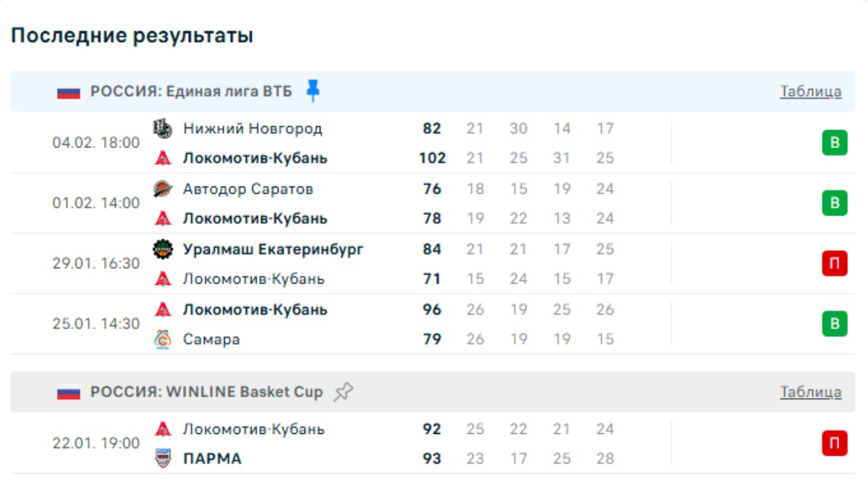Click the final score 102 for Локомотив-Кубань
This screenshot has height=486, width=868.
coord(432,158)
